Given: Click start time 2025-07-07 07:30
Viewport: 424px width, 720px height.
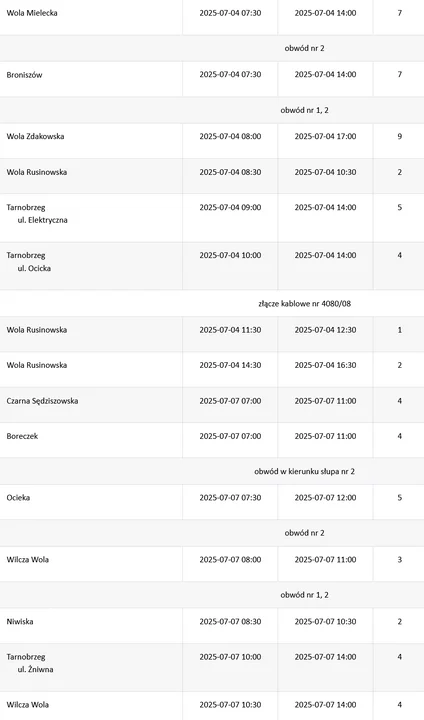Looking at the screenshot, I should tap(230, 498).
